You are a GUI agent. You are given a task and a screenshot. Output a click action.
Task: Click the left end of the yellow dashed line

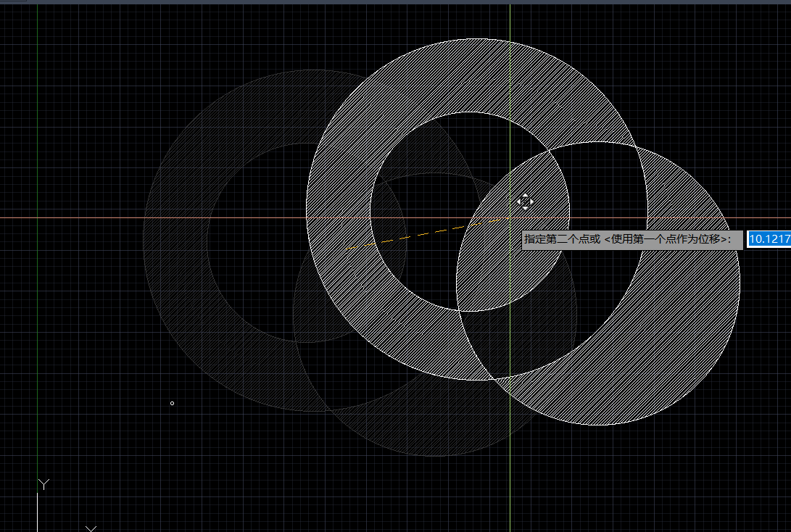pyautogui.click(x=349, y=248)
